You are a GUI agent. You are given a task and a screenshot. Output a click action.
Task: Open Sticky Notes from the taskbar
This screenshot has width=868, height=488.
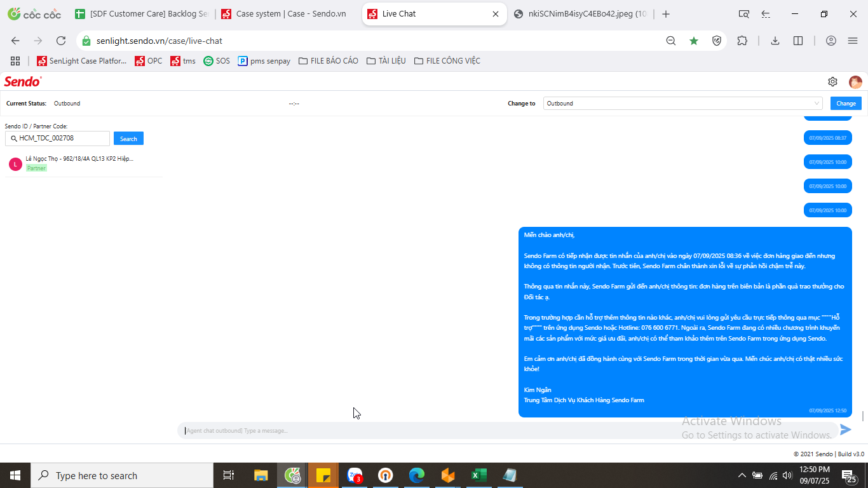[323, 475]
